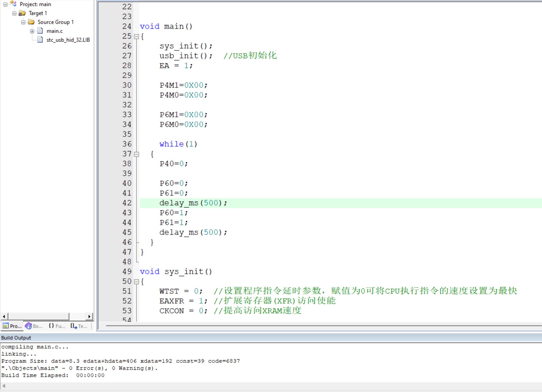Image resolution: width=542 pixels, height=392 pixels.
Task: Click the Source Group 1 folder icon
Action: coord(31,22)
